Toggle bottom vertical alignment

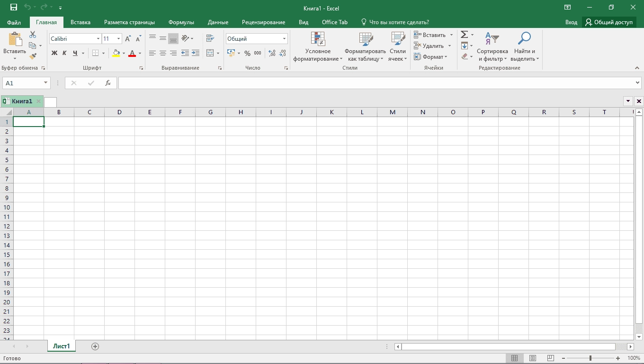click(173, 38)
